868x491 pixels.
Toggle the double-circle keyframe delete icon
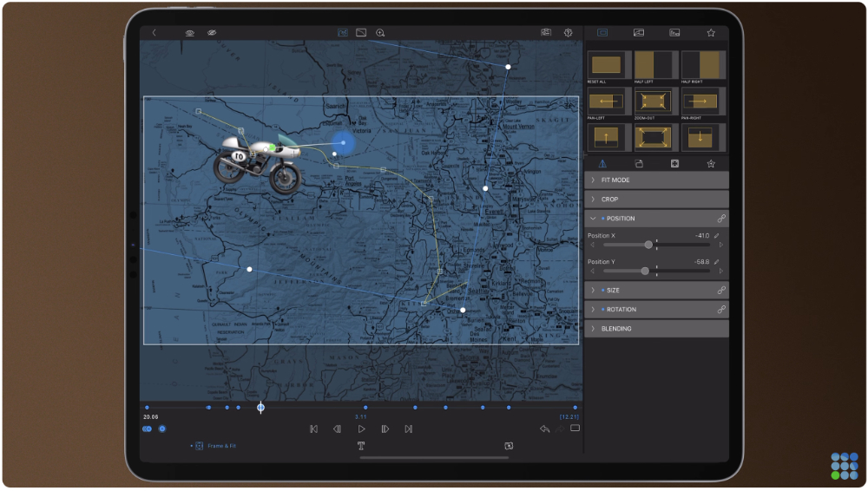pos(148,429)
